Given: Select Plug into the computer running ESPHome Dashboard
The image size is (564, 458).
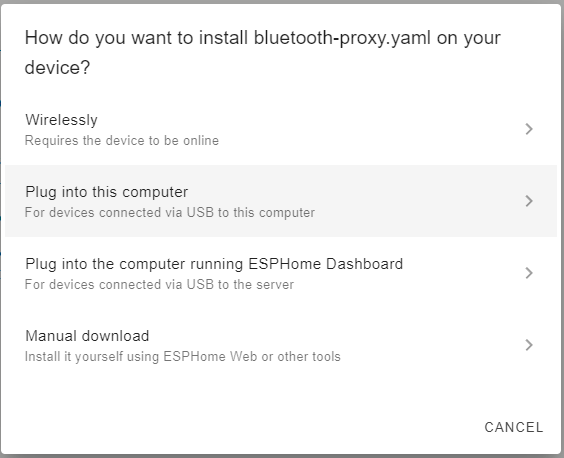Looking at the screenshot, I should (x=281, y=273).
